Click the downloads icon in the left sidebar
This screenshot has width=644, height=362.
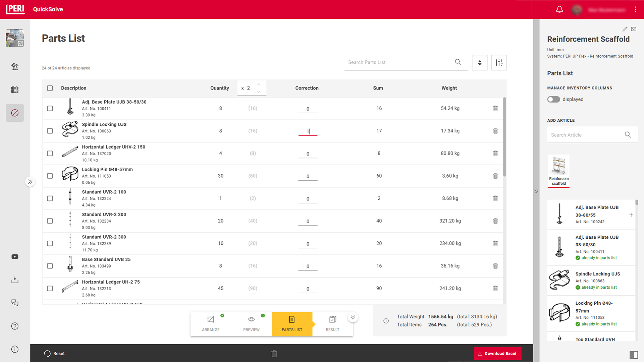(15, 280)
